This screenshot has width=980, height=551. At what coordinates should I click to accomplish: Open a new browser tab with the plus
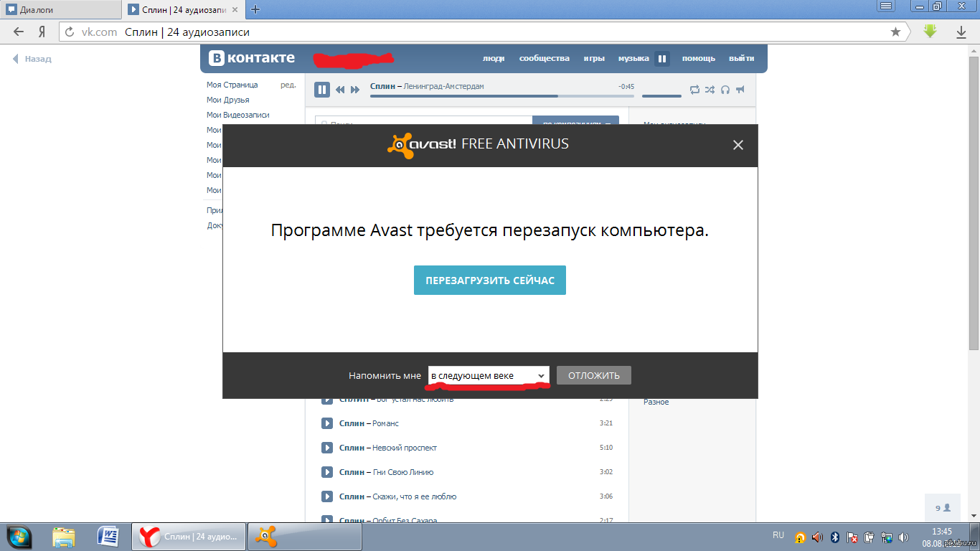tap(255, 9)
